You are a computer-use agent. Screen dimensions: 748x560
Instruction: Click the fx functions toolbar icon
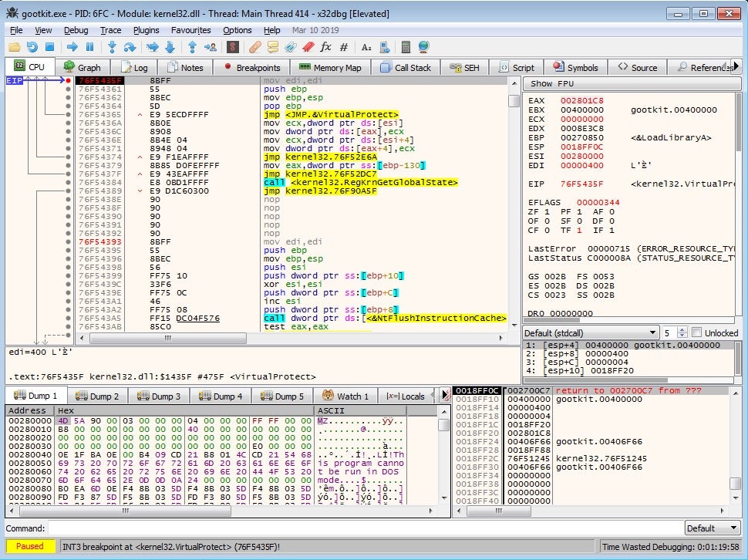pyautogui.click(x=325, y=47)
